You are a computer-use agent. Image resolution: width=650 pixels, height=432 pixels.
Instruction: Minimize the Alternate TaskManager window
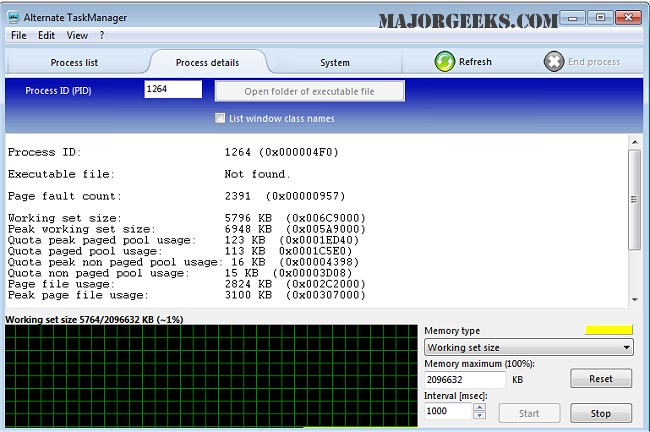click(x=573, y=18)
